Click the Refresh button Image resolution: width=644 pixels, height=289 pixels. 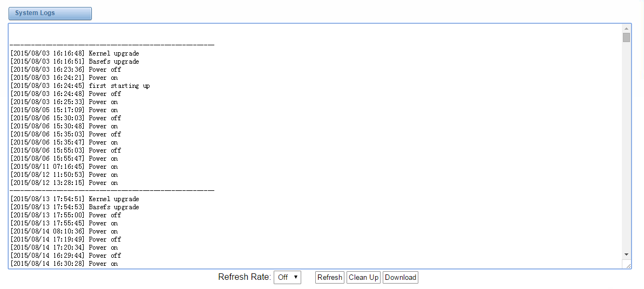tap(330, 277)
